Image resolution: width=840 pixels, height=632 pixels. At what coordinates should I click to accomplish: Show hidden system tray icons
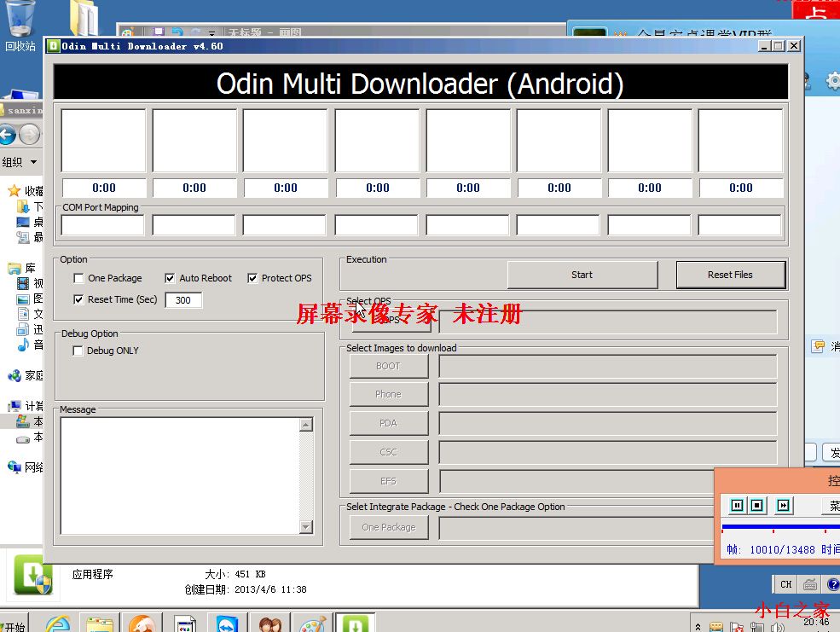click(698, 627)
